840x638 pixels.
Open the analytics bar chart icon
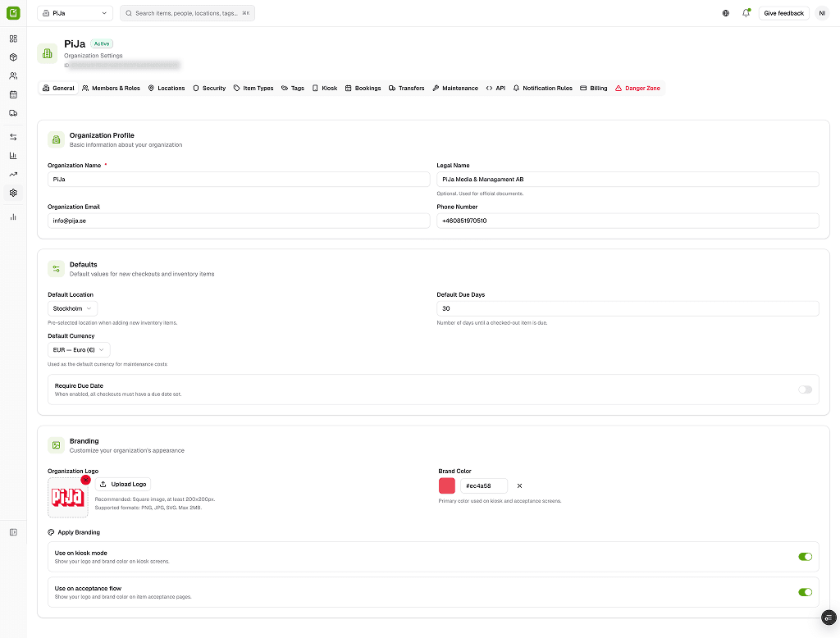13,155
